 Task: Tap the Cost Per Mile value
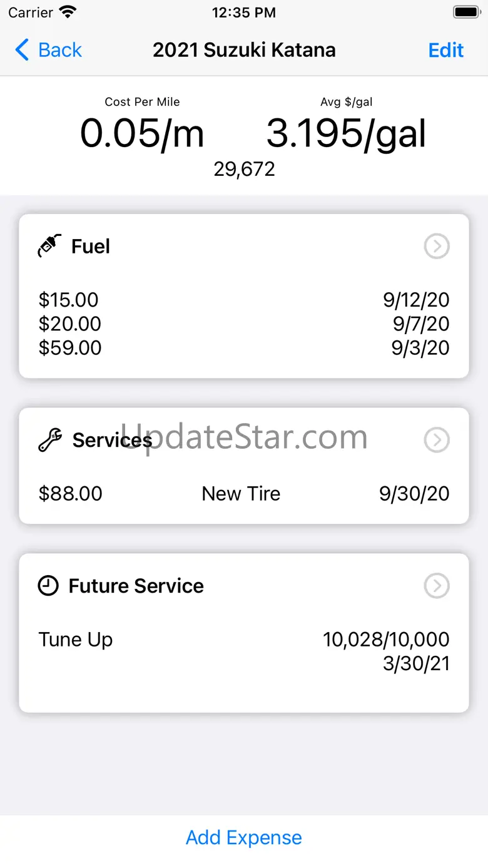(142, 133)
